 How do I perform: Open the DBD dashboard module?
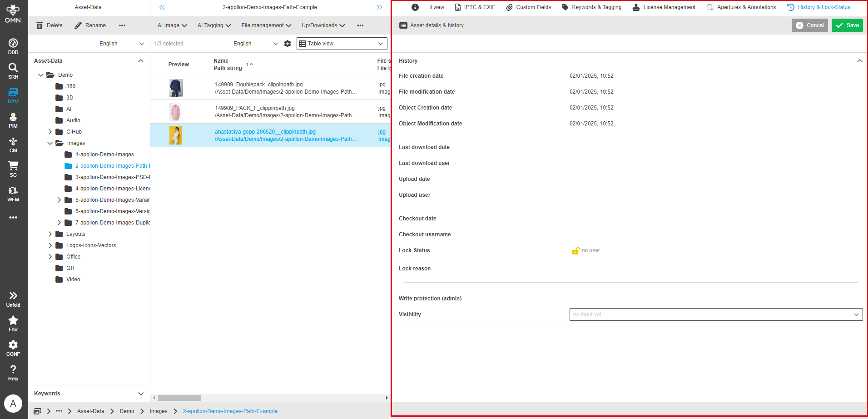point(13,46)
